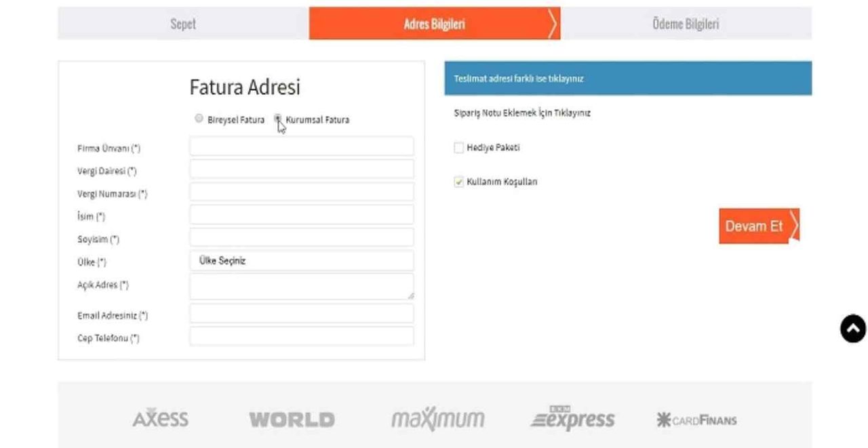Click the CardFinans logo
This screenshot has width=868, height=448.
pos(696,420)
